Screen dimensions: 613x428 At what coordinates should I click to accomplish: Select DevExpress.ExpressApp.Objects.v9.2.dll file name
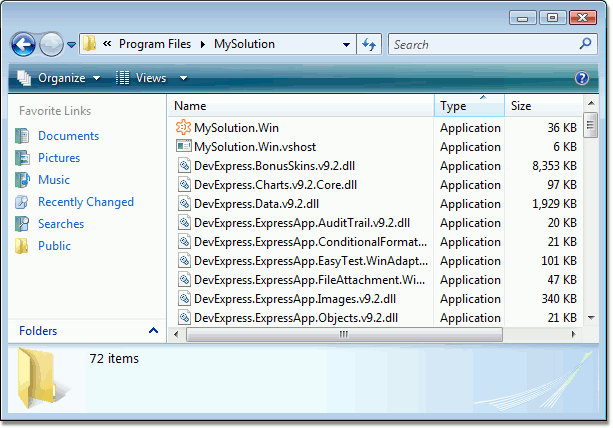[296, 318]
